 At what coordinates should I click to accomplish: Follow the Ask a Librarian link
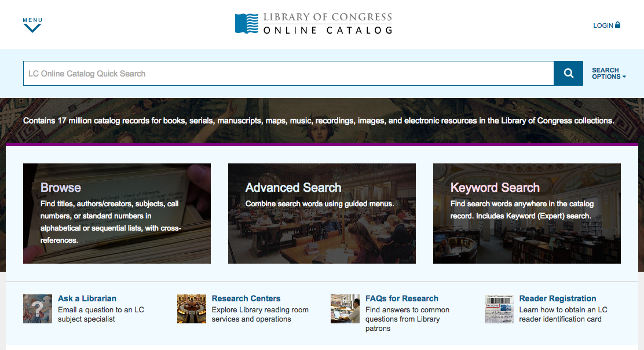[87, 298]
